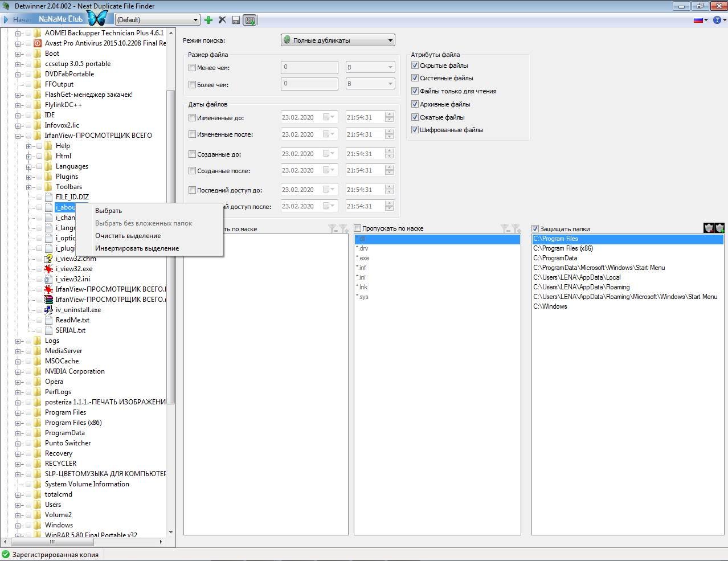Image resolution: width=728 pixels, height=561 pixels.
Task: Open the (Default) profile dropdown
Action: pos(157,20)
